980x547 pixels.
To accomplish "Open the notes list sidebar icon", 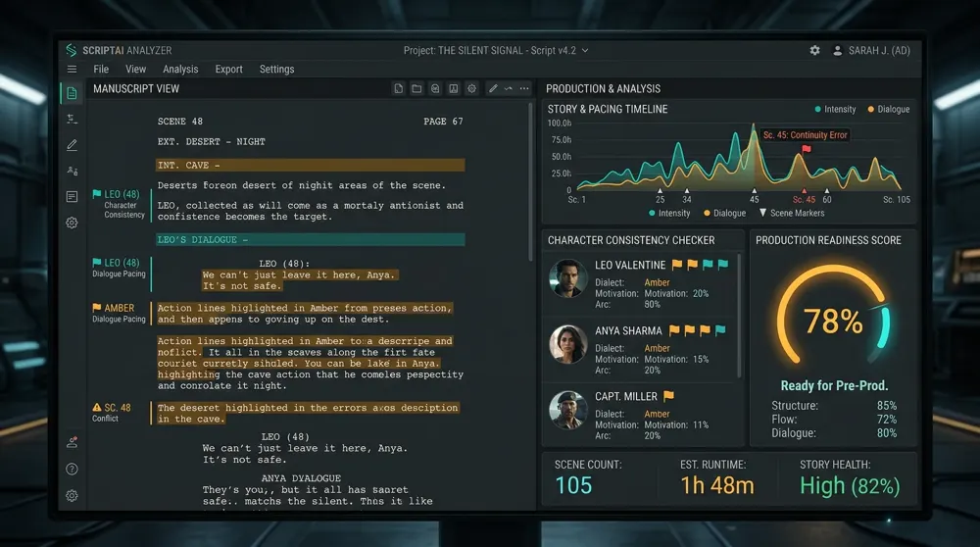I will coord(72,197).
